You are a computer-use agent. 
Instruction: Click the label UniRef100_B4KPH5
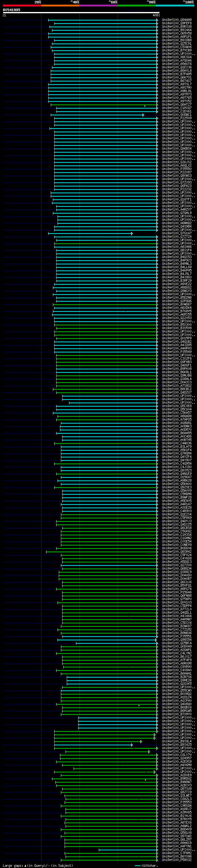[177, 270]
